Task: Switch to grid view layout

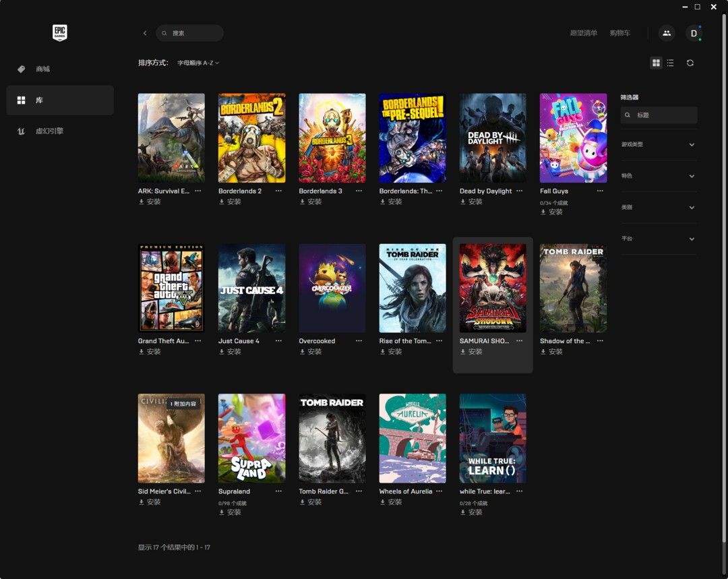Action: point(656,63)
